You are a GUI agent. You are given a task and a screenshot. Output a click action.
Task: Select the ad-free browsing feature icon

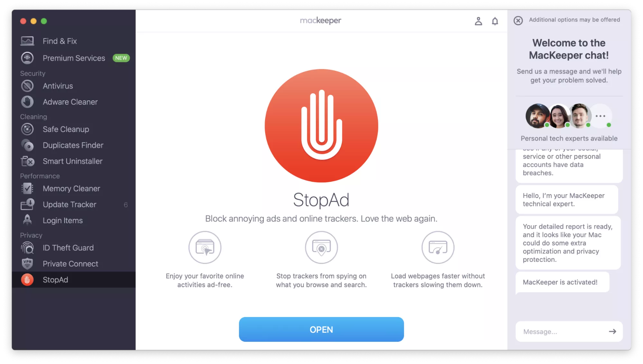click(205, 247)
